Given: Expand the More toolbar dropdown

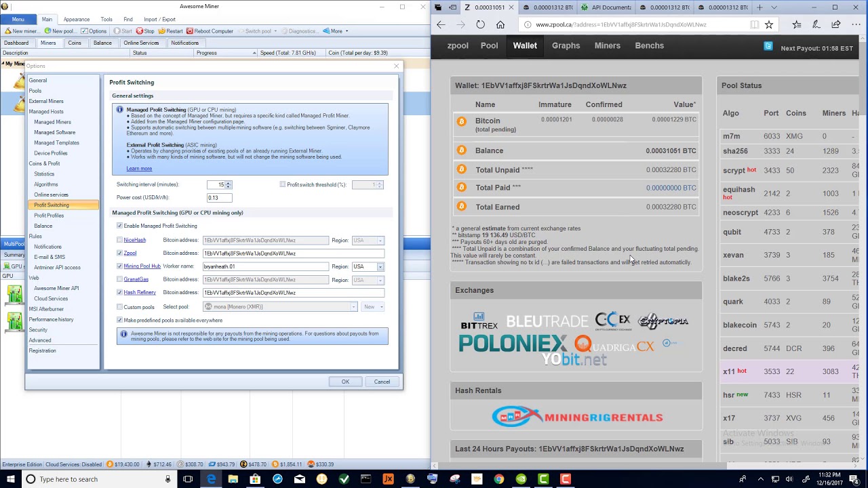Looking at the screenshot, I should (x=336, y=31).
